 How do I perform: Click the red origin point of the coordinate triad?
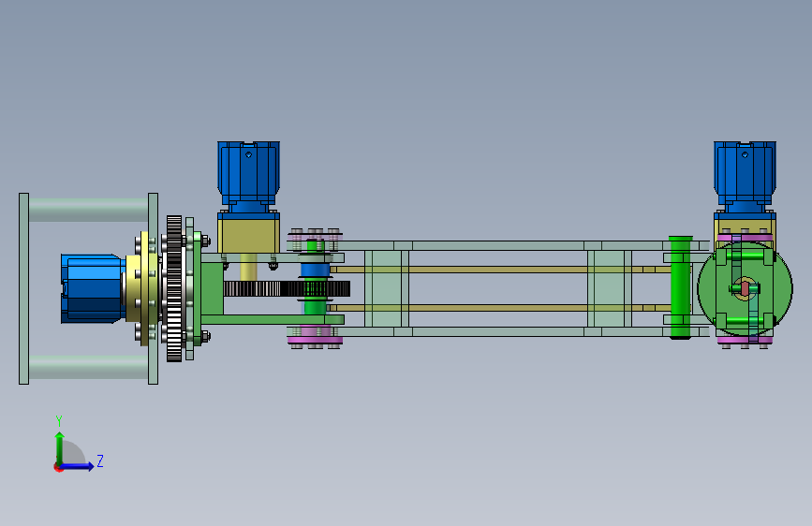[58, 467]
